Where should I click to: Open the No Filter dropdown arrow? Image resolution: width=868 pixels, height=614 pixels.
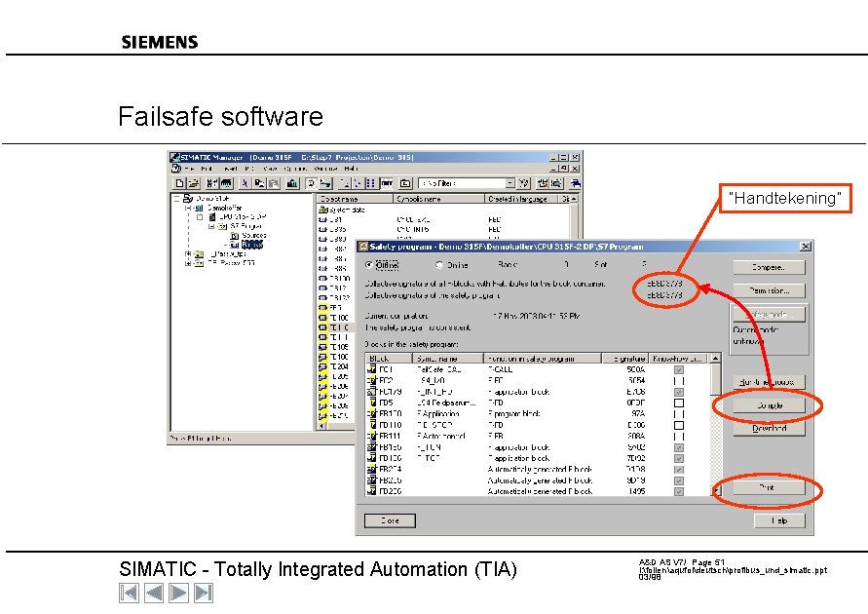coord(509,183)
